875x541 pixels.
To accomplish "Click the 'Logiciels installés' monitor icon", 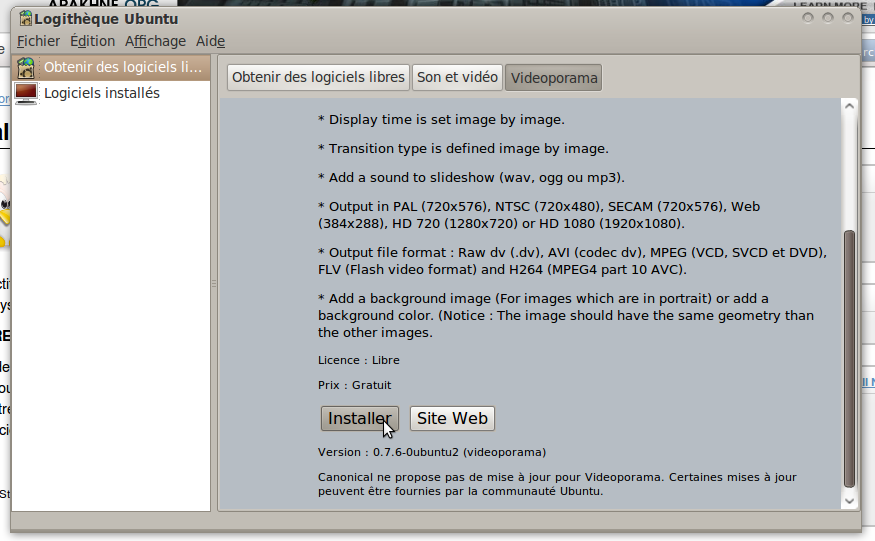I will (x=26, y=93).
